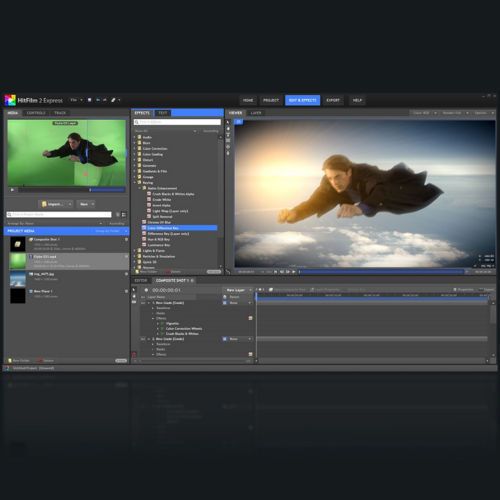Image resolution: width=500 pixels, height=500 pixels.
Task: Open the Group By Folder dropdown
Action: 110,231
